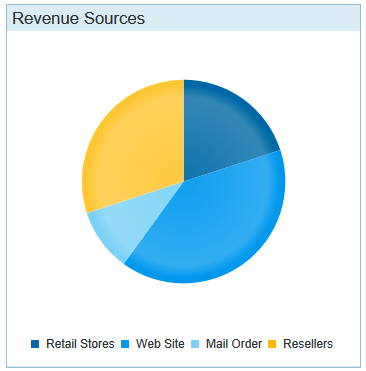Click the blank white area above the pie
Screen dimensions: 366x371
tap(183, 55)
